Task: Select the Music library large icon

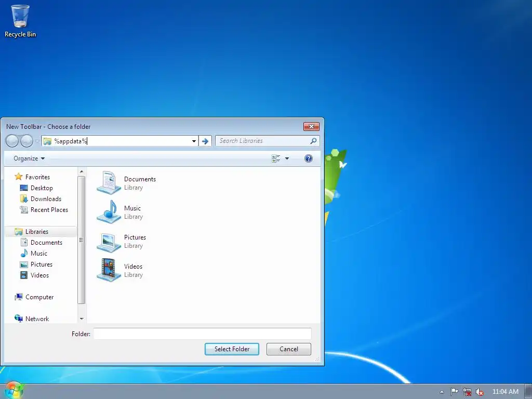Action: (x=109, y=212)
